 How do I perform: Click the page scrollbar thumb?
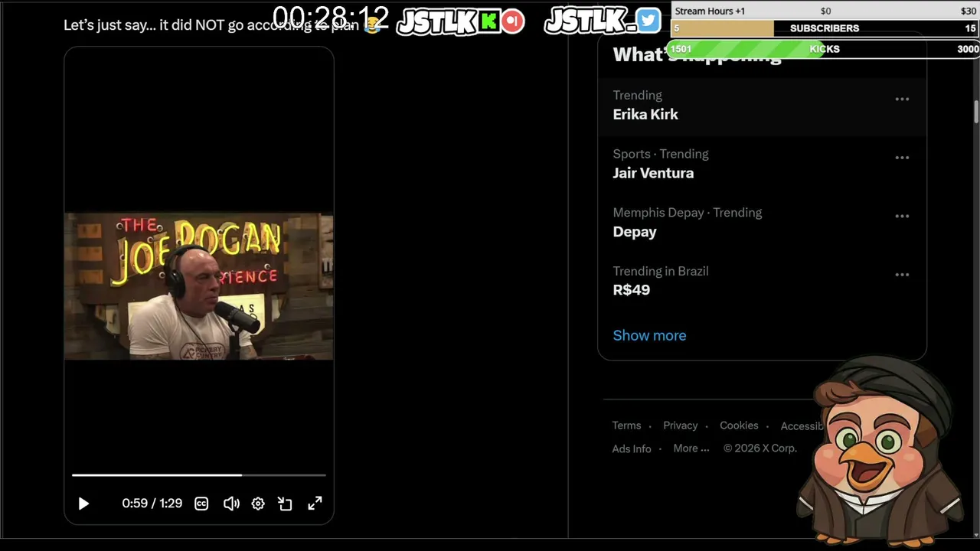[976, 112]
